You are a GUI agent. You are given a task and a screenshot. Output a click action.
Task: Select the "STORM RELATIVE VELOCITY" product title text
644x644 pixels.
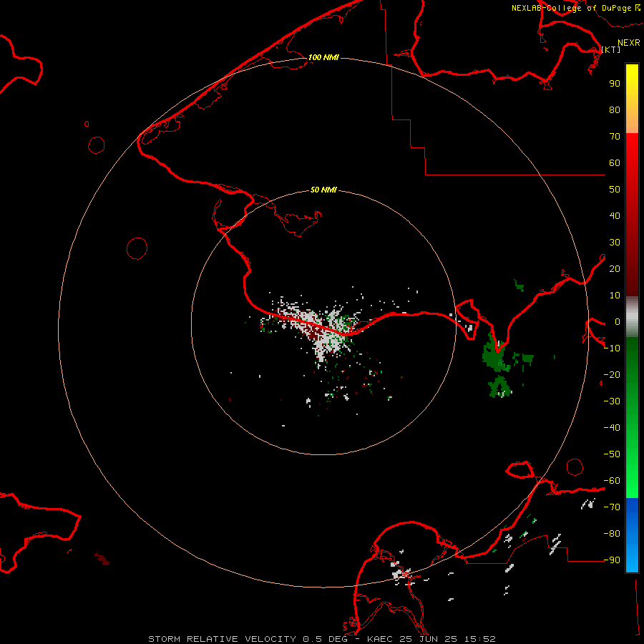[x=222, y=639]
